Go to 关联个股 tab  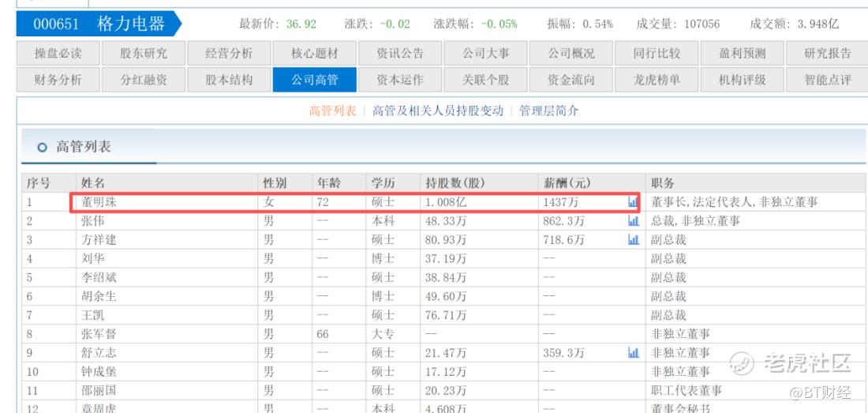pyautogui.click(x=485, y=80)
